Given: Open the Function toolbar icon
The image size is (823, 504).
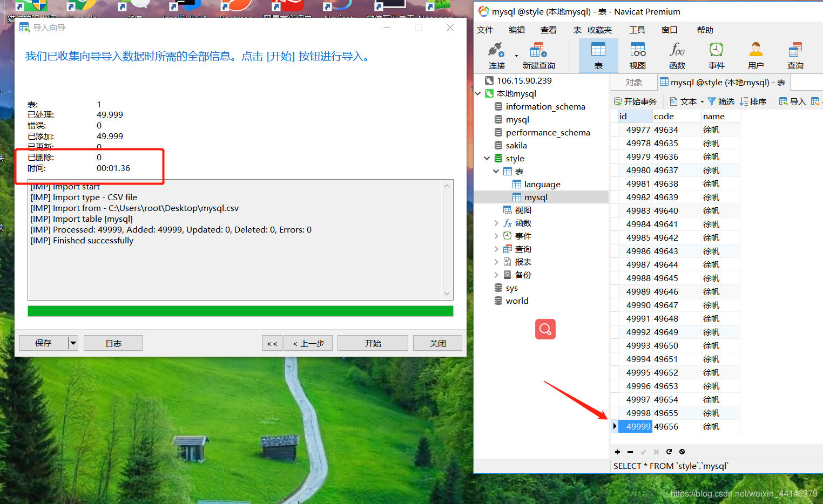Looking at the screenshot, I should point(677,55).
